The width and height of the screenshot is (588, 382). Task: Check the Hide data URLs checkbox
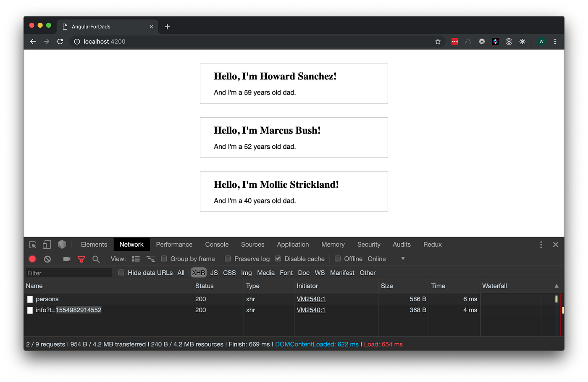click(x=121, y=272)
